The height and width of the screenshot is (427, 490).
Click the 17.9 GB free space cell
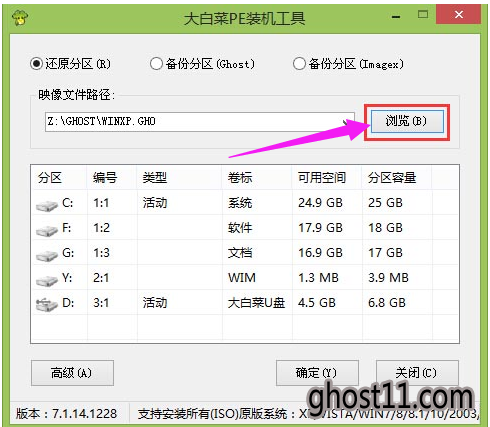pyautogui.click(x=320, y=228)
